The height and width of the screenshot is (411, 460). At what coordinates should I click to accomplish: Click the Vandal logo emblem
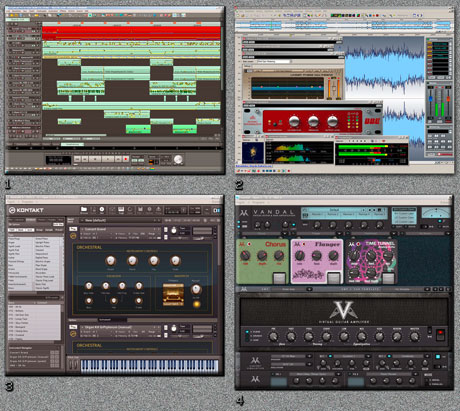244,213
